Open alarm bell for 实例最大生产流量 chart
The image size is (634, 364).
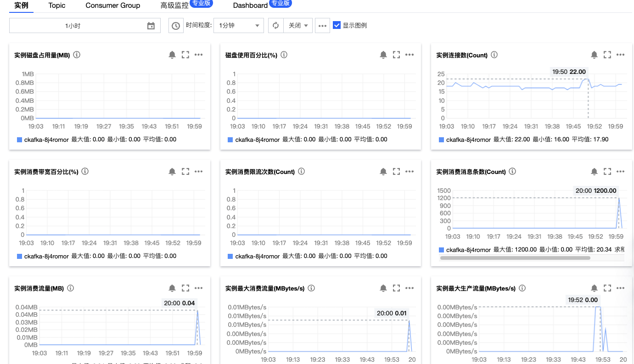[594, 288]
